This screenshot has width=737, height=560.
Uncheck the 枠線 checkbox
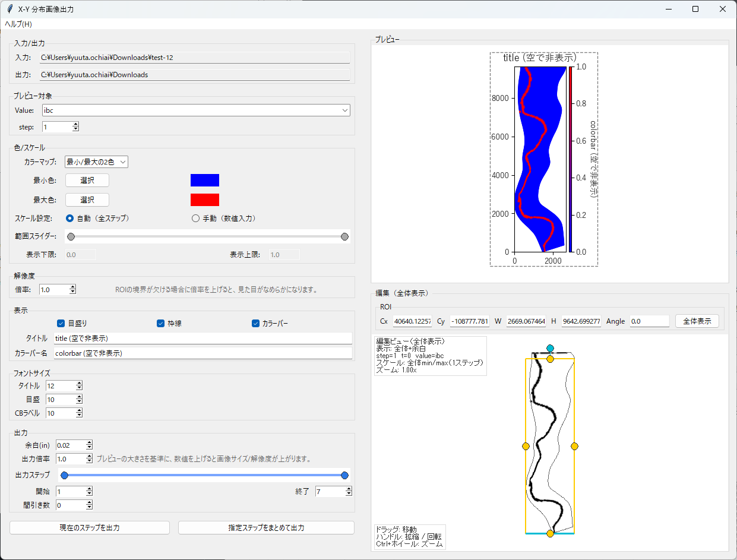coord(160,324)
